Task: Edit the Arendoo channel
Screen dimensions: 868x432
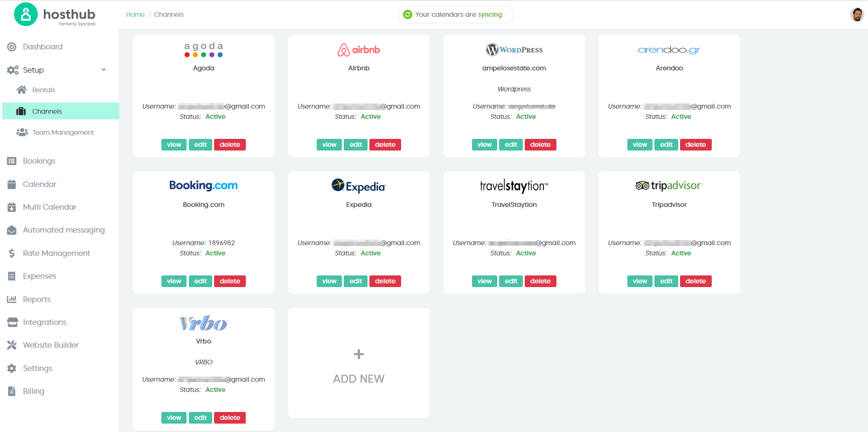Action: point(667,144)
